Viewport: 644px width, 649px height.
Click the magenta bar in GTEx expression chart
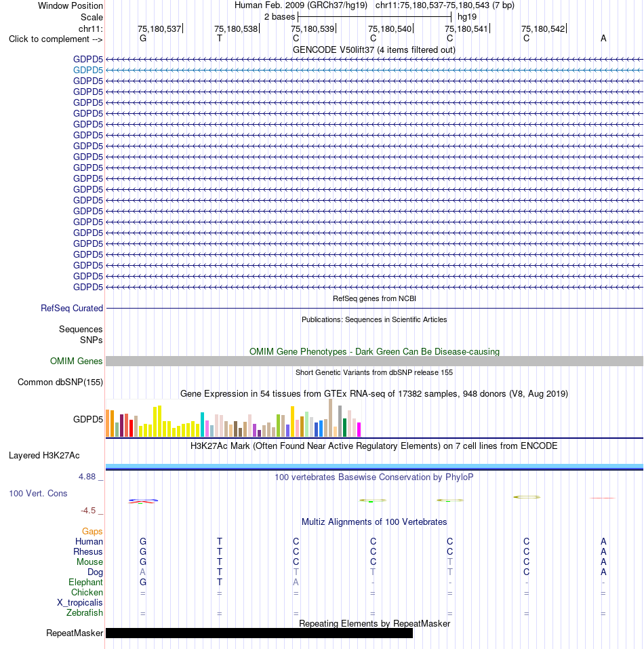pyautogui.click(x=359, y=430)
